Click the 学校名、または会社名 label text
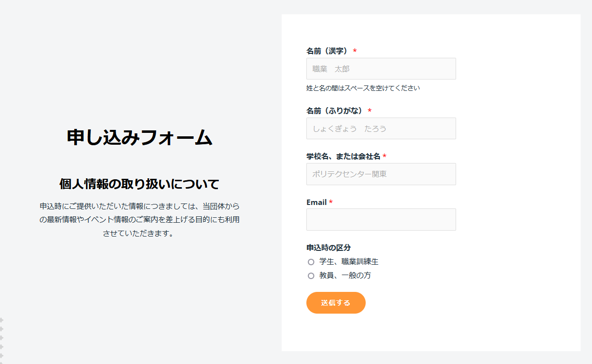 [343, 156]
